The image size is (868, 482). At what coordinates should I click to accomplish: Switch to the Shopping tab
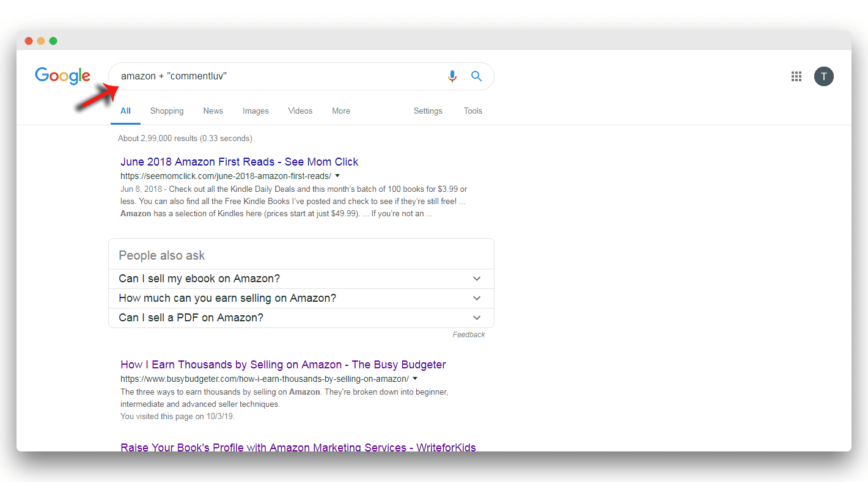[x=167, y=111]
